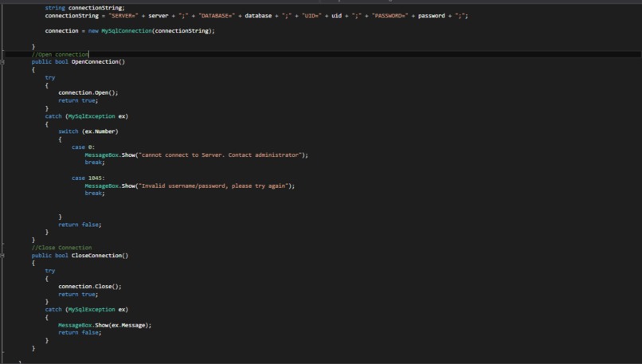Image resolution: width=642 pixels, height=364 pixels.
Task: Click the 'try' keyword inside OpenConnection
Action: click(50, 77)
